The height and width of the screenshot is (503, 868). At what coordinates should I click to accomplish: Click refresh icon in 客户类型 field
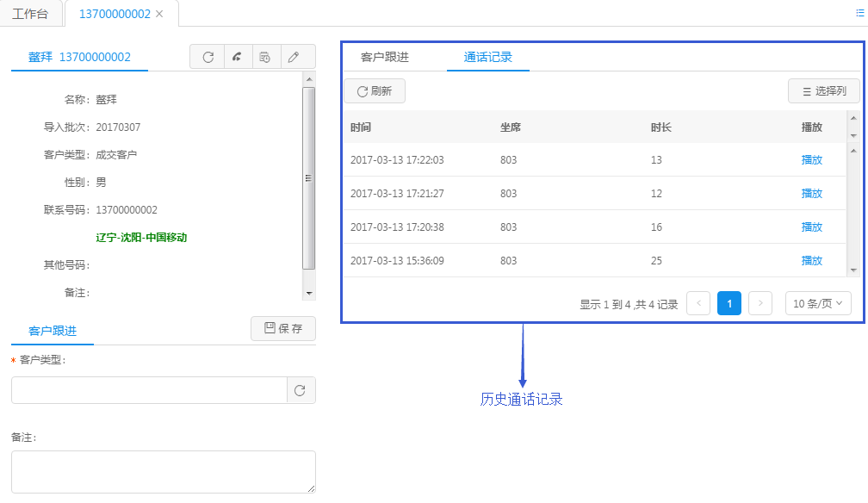(x=301, y=390)
